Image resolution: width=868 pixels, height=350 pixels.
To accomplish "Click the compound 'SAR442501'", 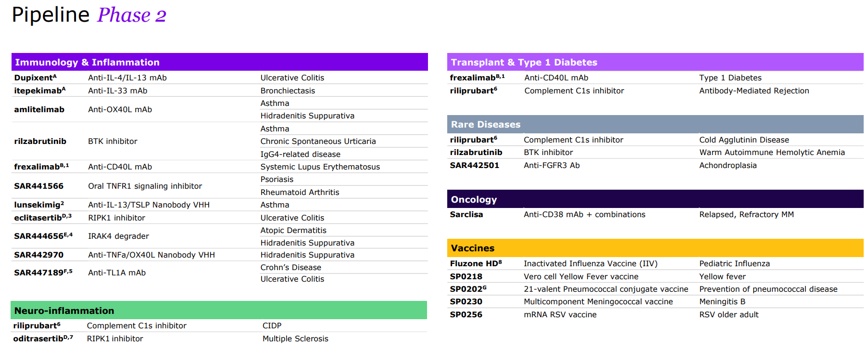I will pos(475,165).
